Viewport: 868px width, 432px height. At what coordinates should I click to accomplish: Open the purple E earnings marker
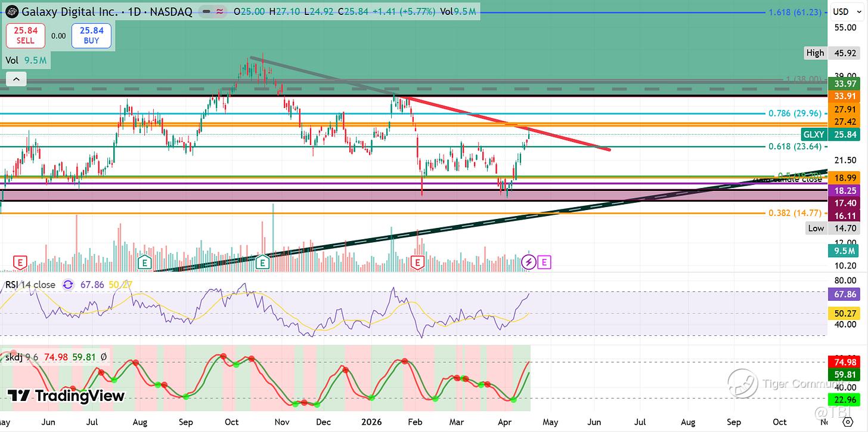[x=544, y=261]
